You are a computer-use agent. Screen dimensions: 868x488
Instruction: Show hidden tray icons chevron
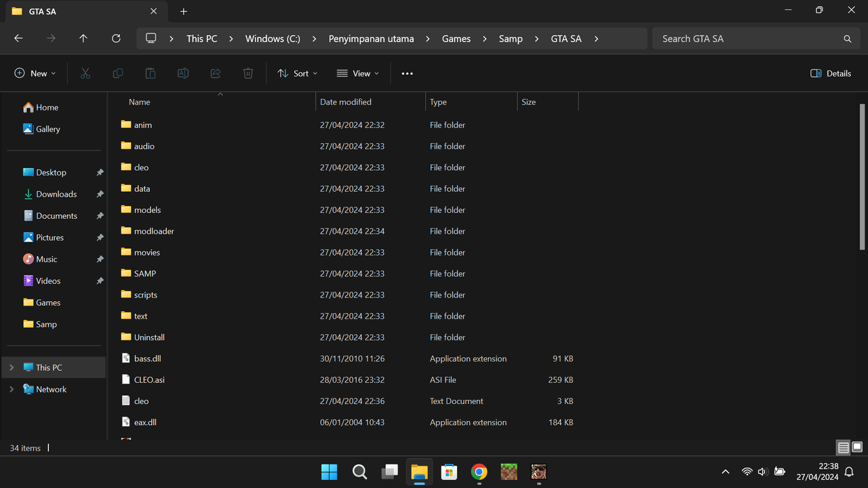coord(725,472)
